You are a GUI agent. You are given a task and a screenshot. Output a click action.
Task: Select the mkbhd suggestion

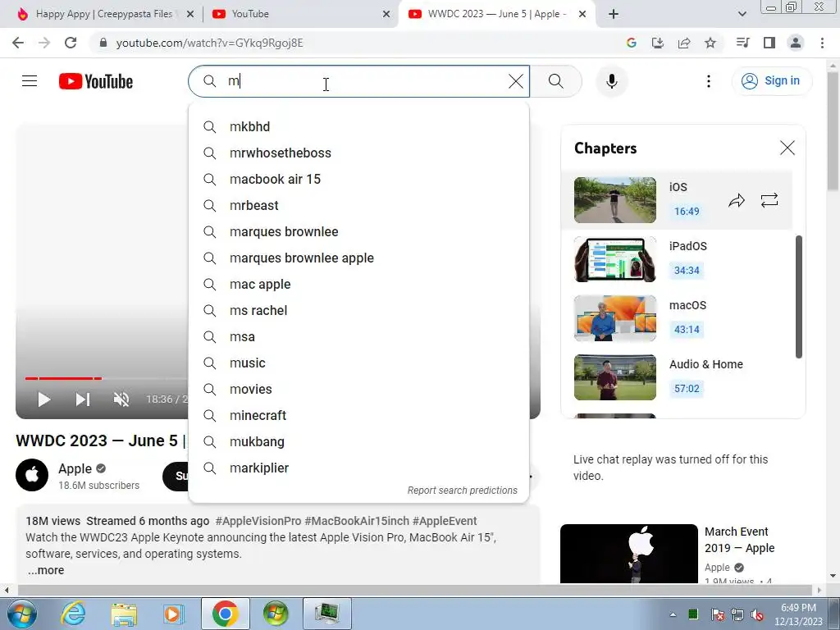pyautogui.click(x=358, y=126)
